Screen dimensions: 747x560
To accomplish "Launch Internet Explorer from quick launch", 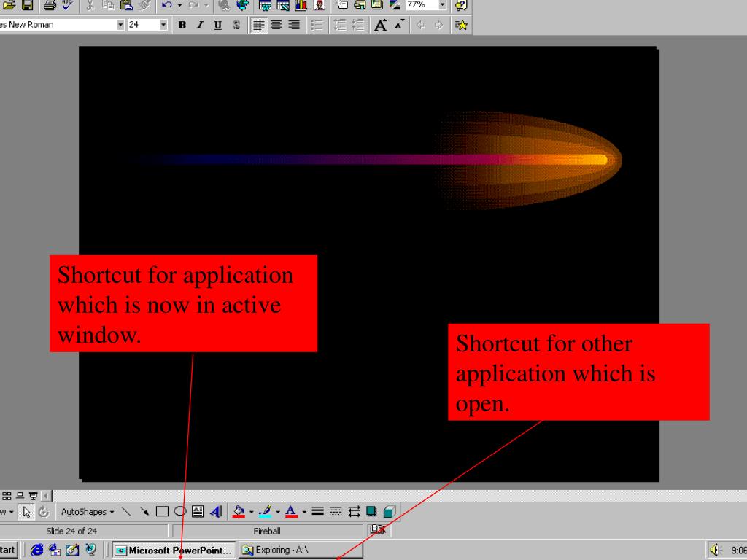I will pos(37,551).
